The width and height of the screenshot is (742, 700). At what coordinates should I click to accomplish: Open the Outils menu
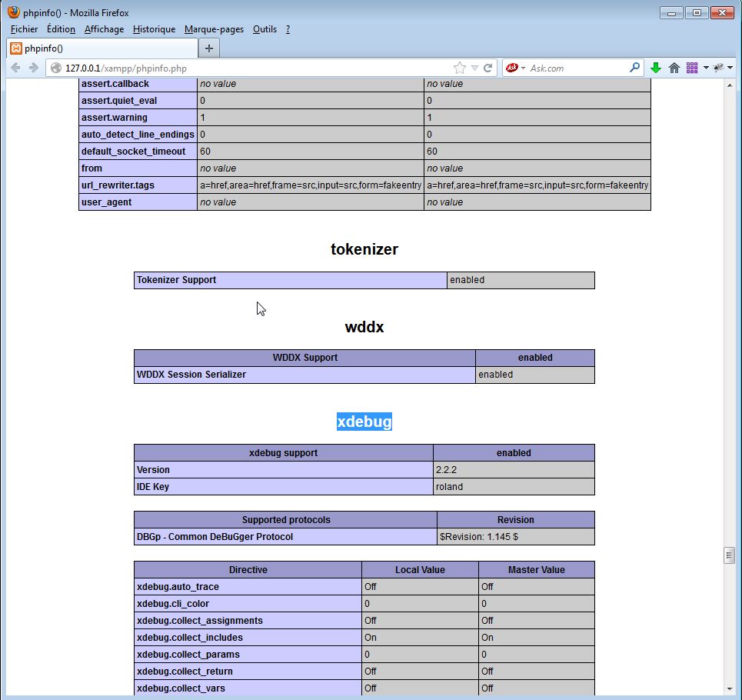click(265, 29)
